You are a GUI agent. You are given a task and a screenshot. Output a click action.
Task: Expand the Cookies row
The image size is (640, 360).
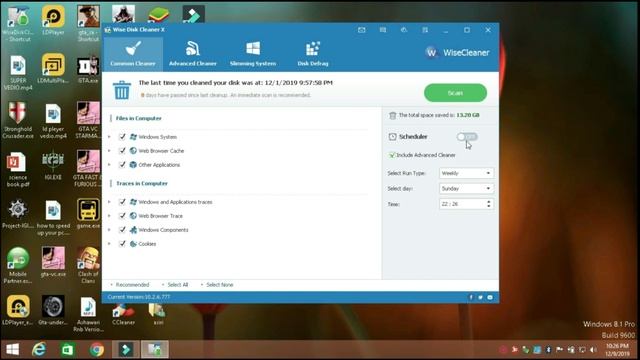pos(109,243)
